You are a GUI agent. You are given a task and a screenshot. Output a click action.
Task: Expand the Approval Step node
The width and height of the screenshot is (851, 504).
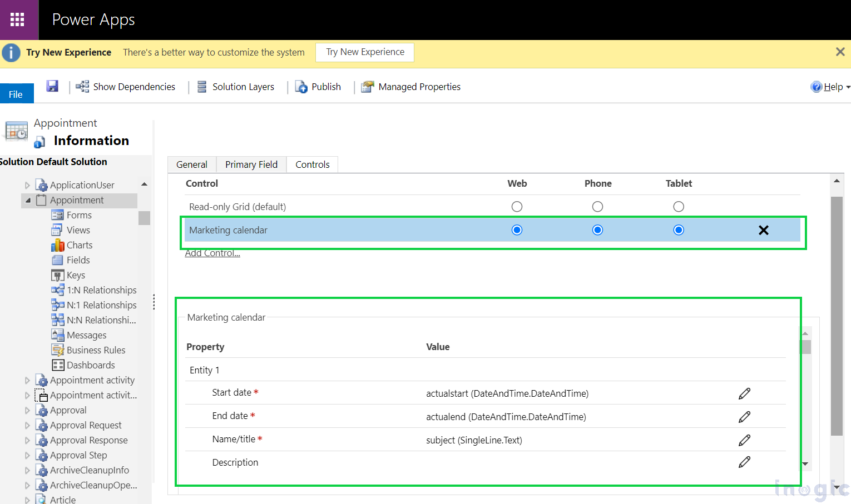click(27, 455)
